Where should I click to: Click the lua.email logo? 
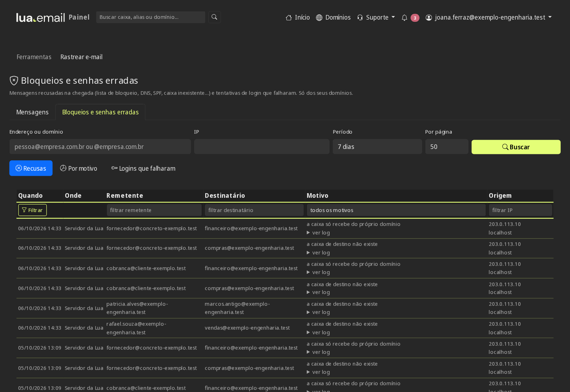click(41, 17)
